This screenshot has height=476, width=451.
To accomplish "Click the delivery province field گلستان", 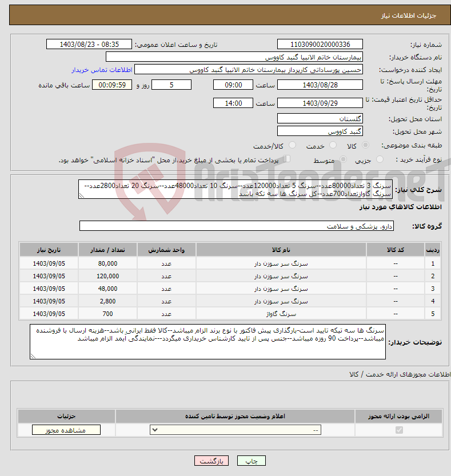I will pos(320,119).
